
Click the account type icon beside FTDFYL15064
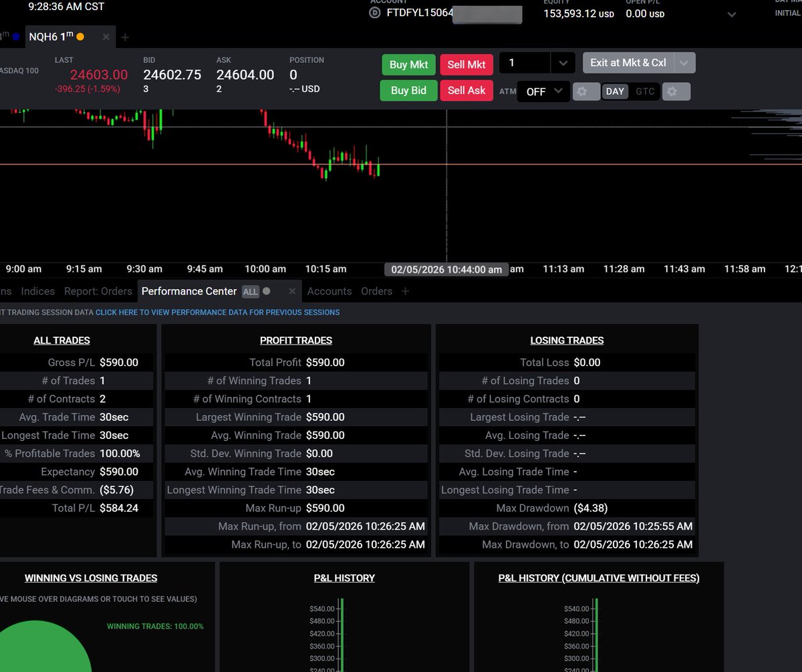click(x=375, y=13)
